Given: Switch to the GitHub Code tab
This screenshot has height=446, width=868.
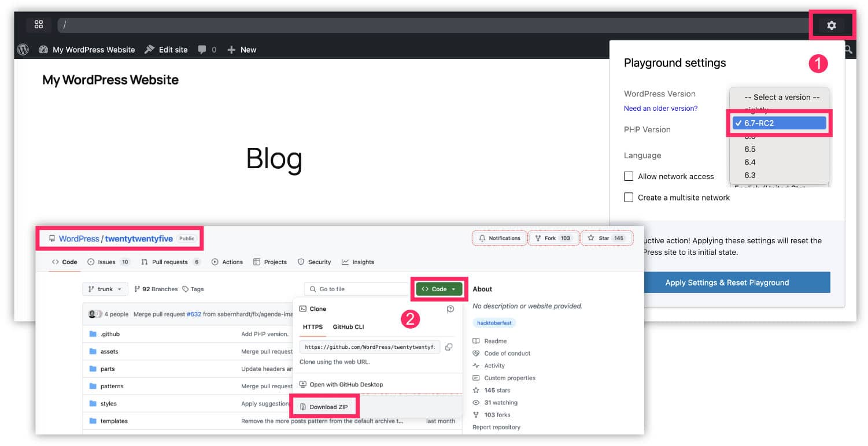Looking at the screenshot, I should pos(65,262).
